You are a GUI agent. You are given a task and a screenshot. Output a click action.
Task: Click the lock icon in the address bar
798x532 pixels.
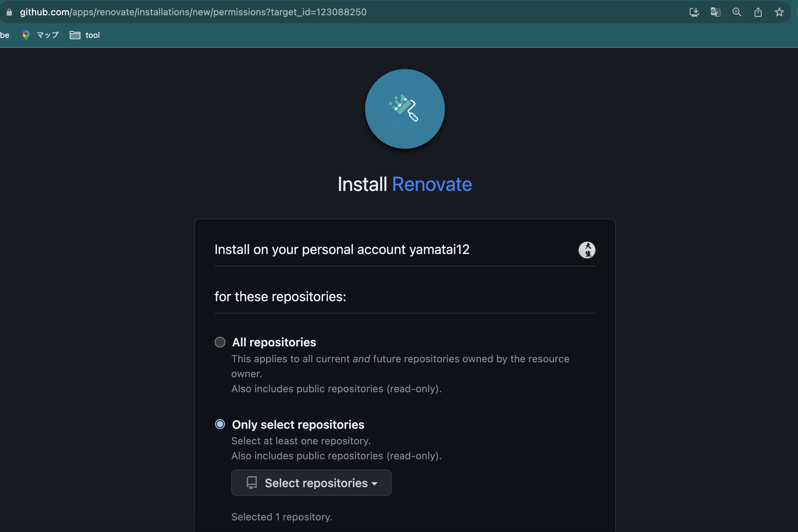pos(9,12)
